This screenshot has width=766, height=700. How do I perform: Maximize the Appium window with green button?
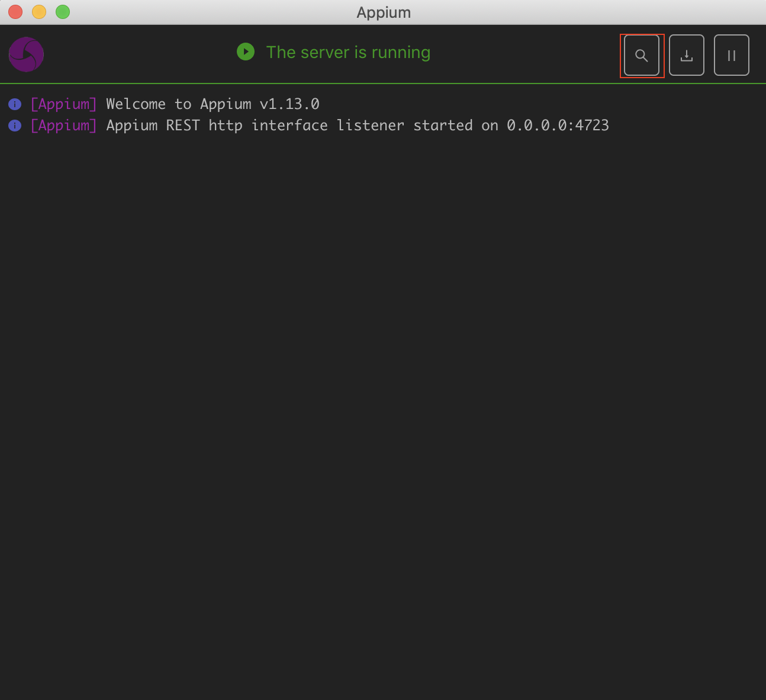click(63, 12)
